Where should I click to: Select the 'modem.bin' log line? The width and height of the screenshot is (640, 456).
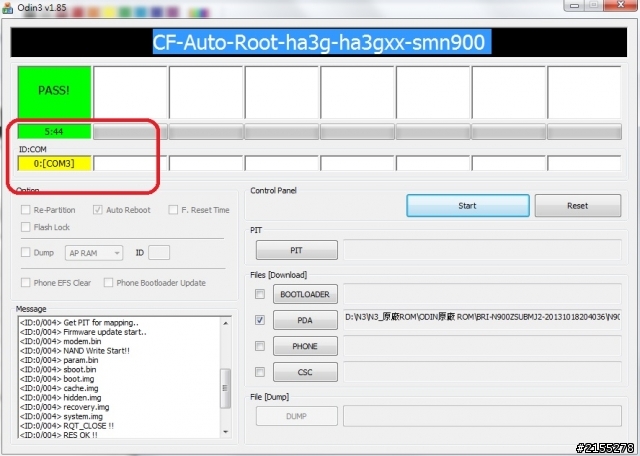[60, 341]
